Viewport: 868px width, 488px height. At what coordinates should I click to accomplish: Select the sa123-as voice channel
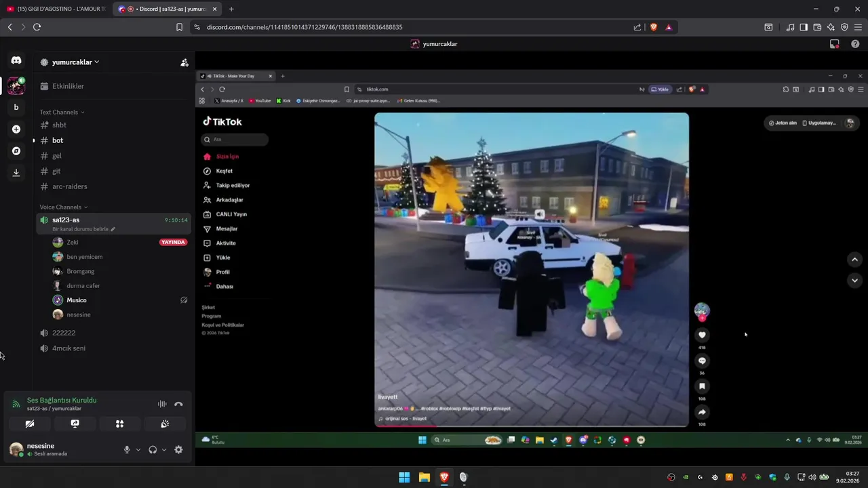pyautogui.click(x=113, y=224)
